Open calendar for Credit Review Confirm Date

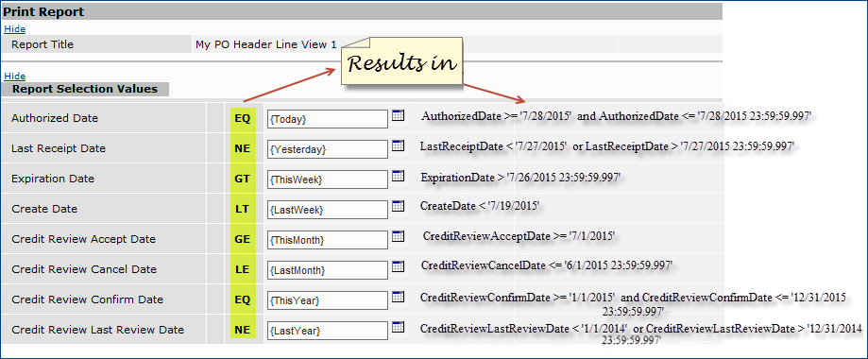point(398,297)
